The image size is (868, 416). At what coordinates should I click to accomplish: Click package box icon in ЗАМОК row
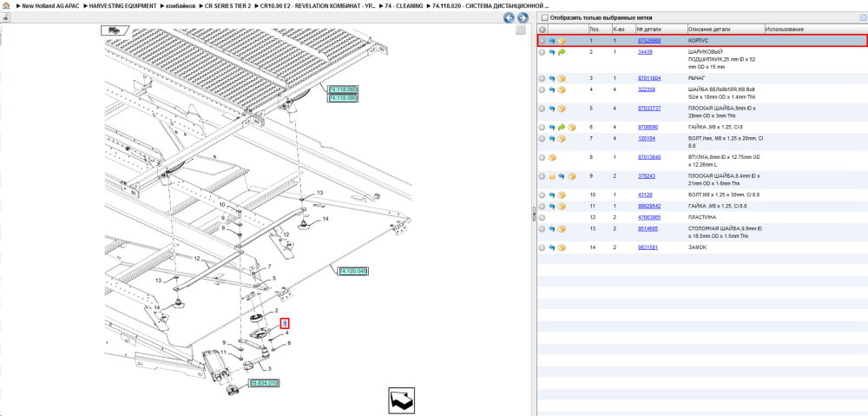tap(562, 248)
